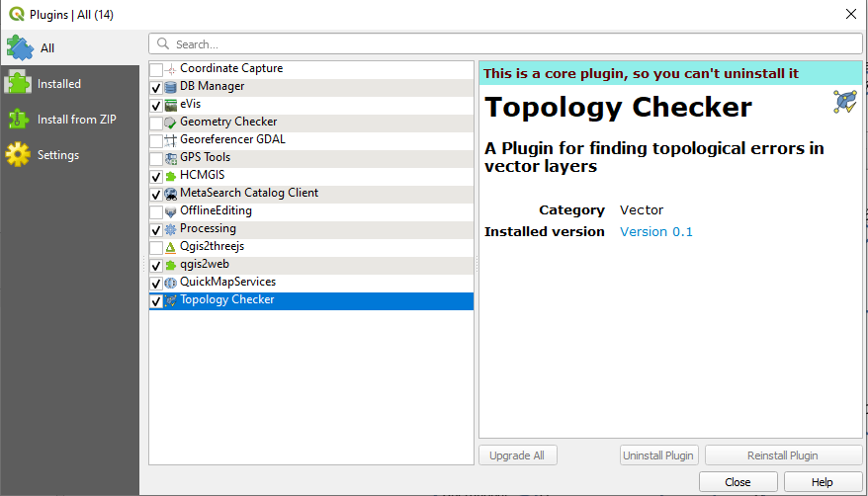Click the Topology Checker list icon
Image resolution: width=868 pixels, height=496 pixels.
(170, 300)
